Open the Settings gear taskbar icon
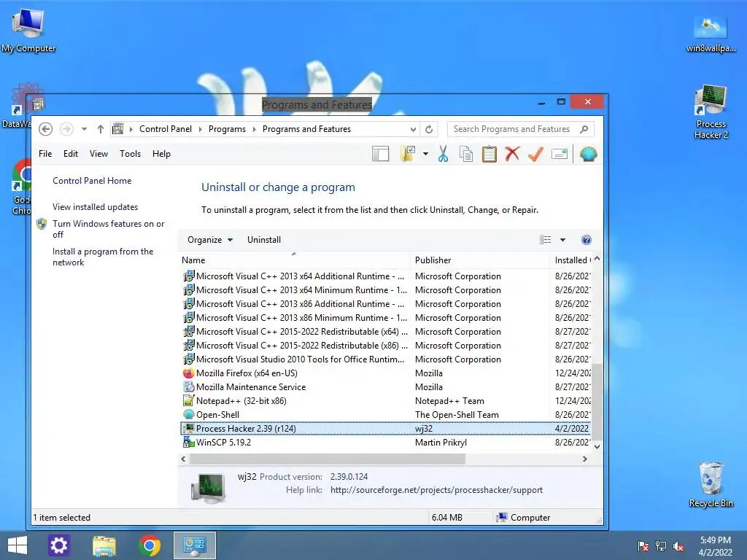 coord(58,545)
